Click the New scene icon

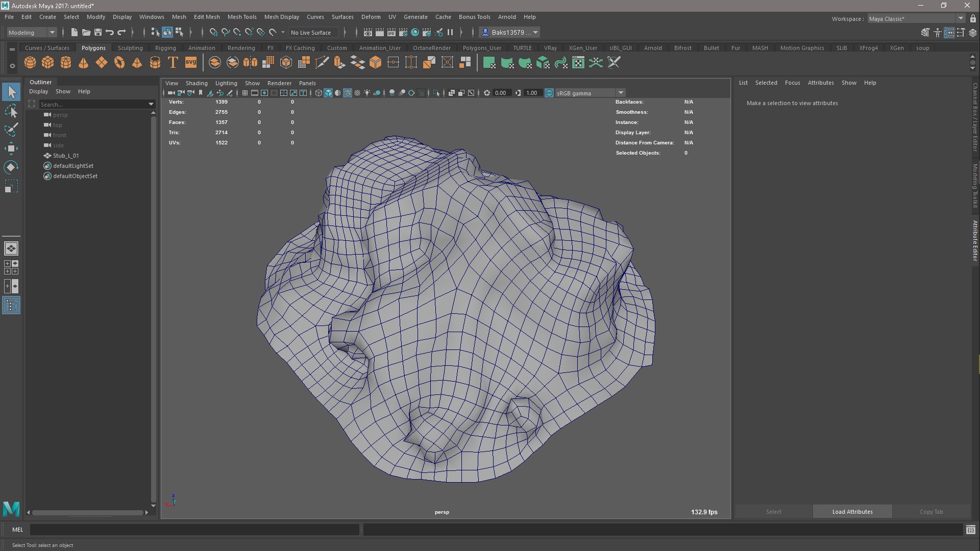pyautogui.click(x=74, y=32)
